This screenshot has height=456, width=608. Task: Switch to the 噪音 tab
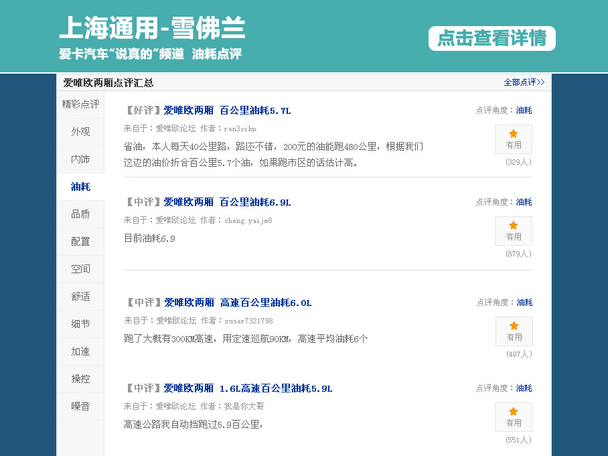click(80, 406)
